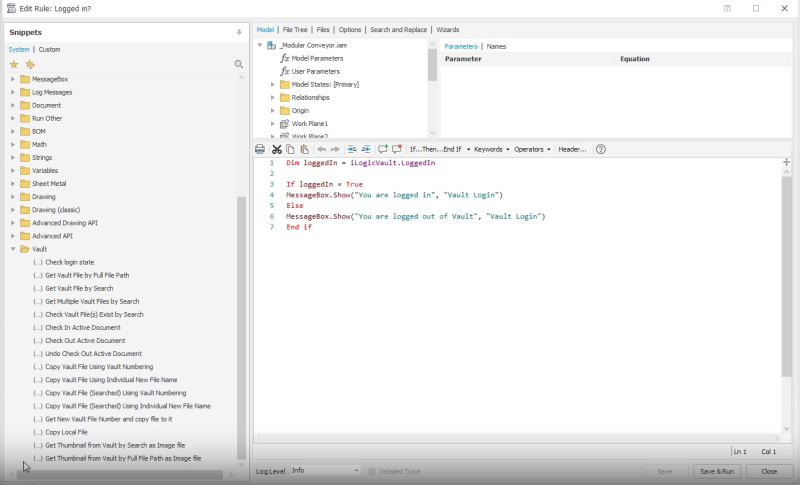
Task: Click the If...Then...End If button
Action: point(436,149)
